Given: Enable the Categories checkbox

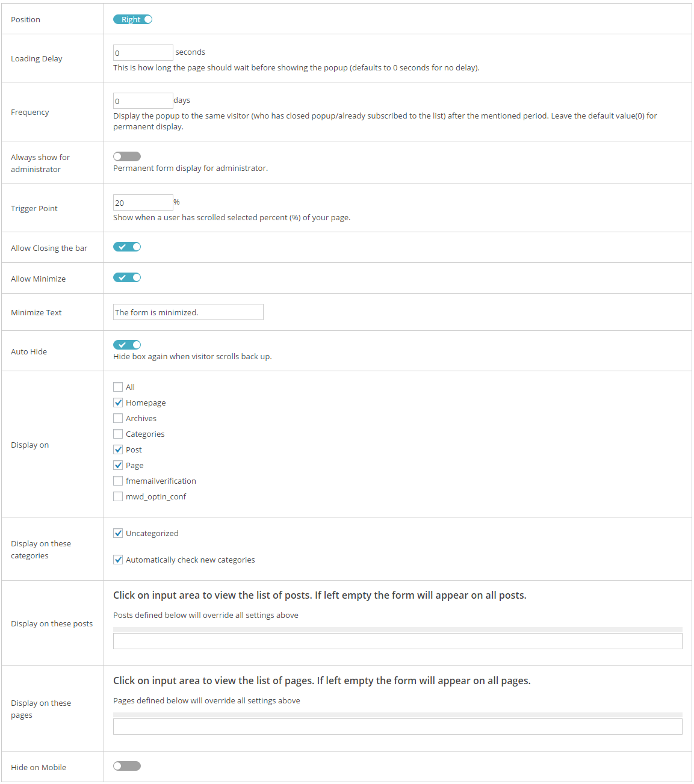Looking at the screenshot, I should [x=118, y=434].
